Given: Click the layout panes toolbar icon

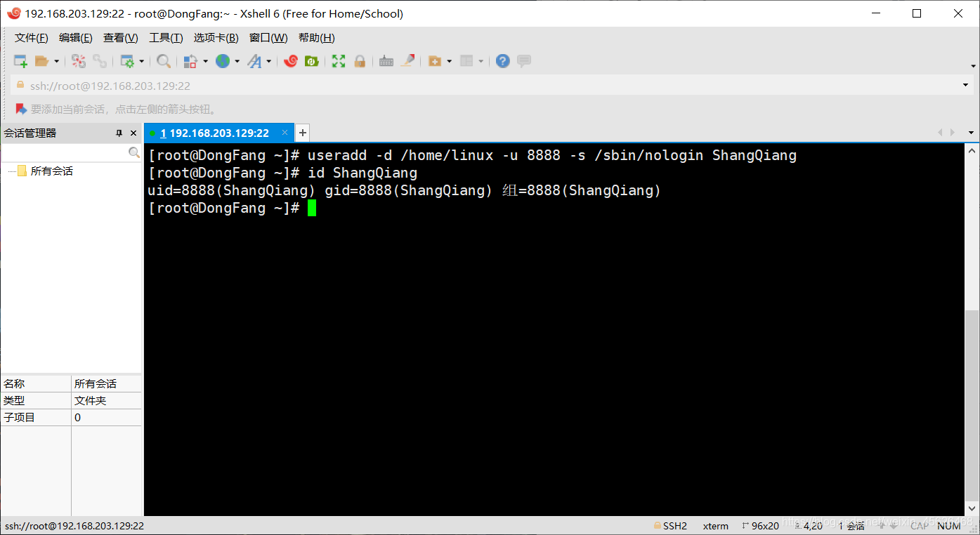Looking at the screenshot, I should (x=467, y=61).
